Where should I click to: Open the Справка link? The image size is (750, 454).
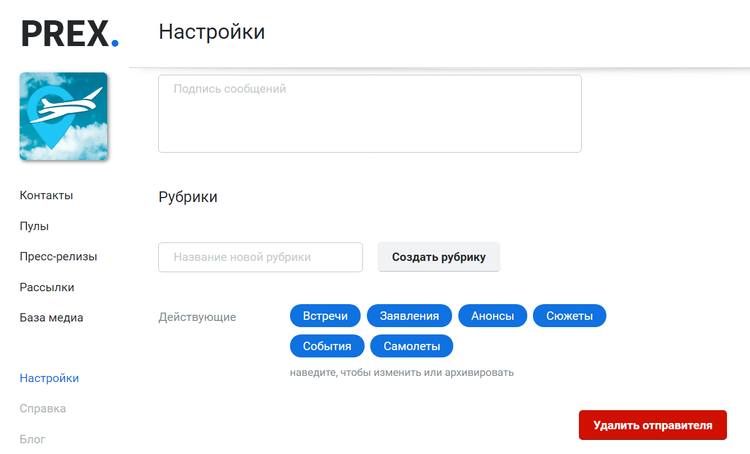point(43,409)
